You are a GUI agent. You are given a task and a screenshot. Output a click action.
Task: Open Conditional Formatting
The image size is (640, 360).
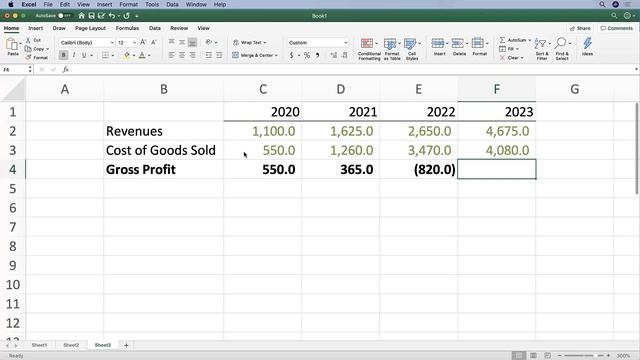click(369, 49)
